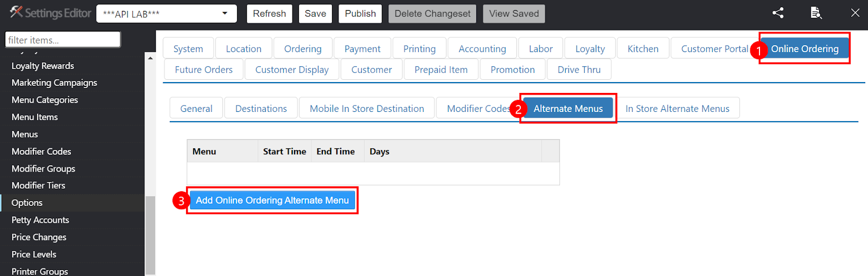Open the document search icon

[x=816, y=13]
